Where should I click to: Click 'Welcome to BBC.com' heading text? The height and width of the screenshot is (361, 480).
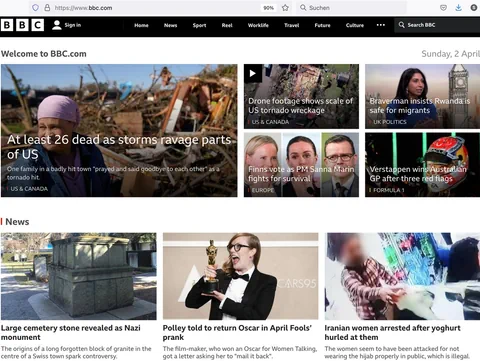click(x=44, y=54)
